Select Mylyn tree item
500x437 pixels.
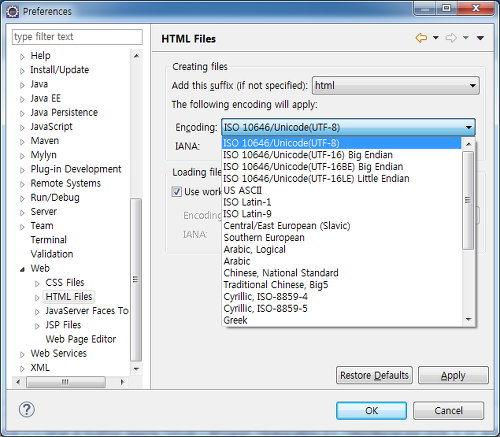point(43,155)
